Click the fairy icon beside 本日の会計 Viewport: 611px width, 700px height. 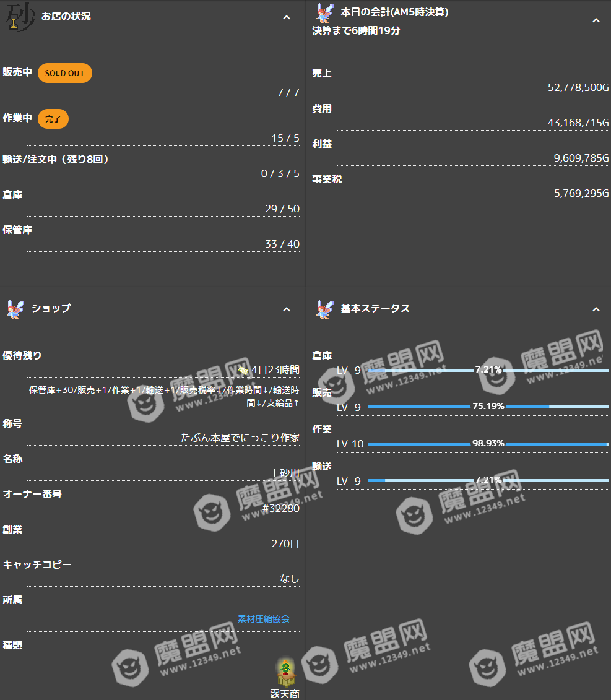(x=324, y=14)
